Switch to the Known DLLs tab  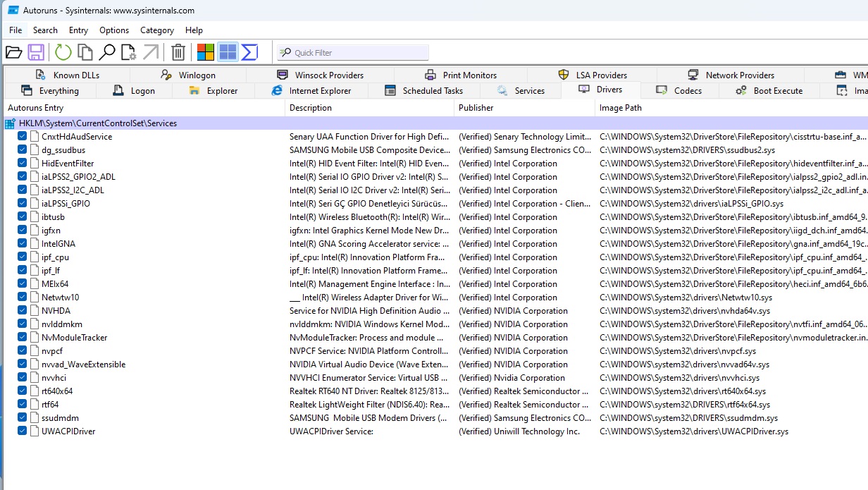coord(67,75)
